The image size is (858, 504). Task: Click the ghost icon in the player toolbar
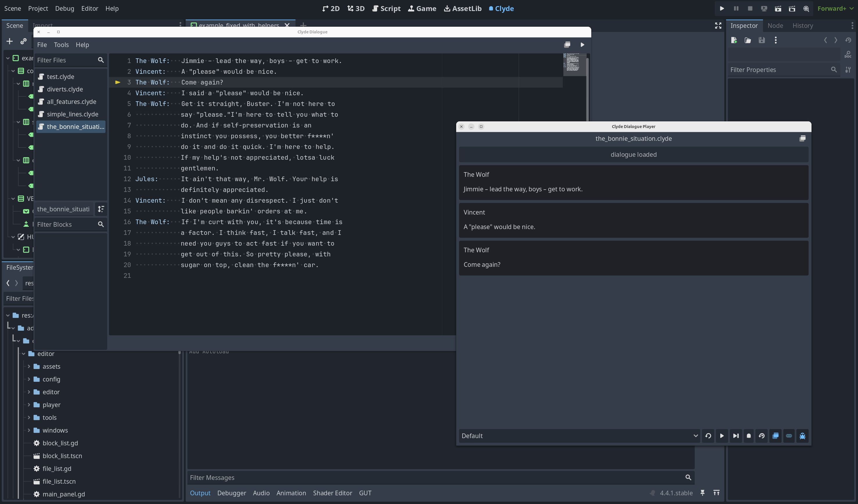tap(748, 435)
